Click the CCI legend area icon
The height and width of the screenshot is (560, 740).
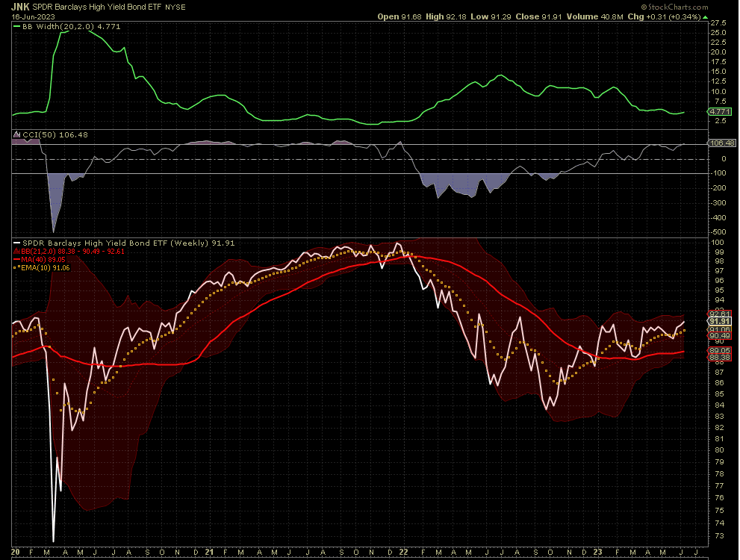[x=16, y=135]
